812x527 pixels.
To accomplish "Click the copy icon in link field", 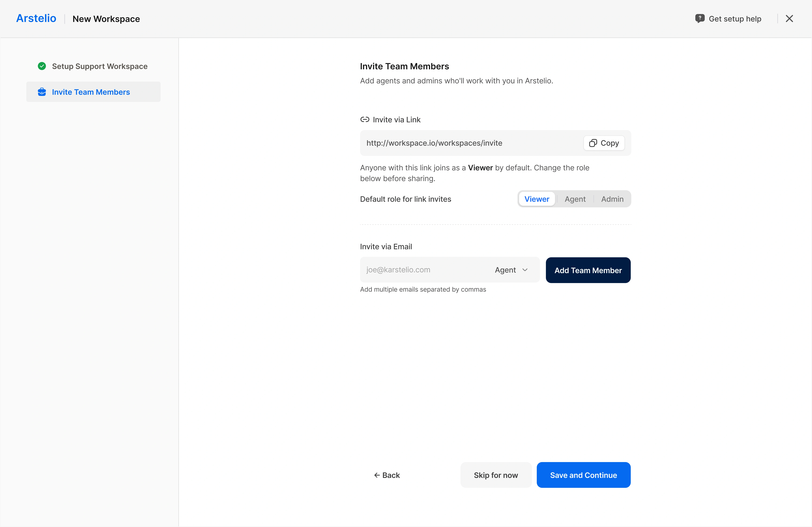I will (593, 143).
